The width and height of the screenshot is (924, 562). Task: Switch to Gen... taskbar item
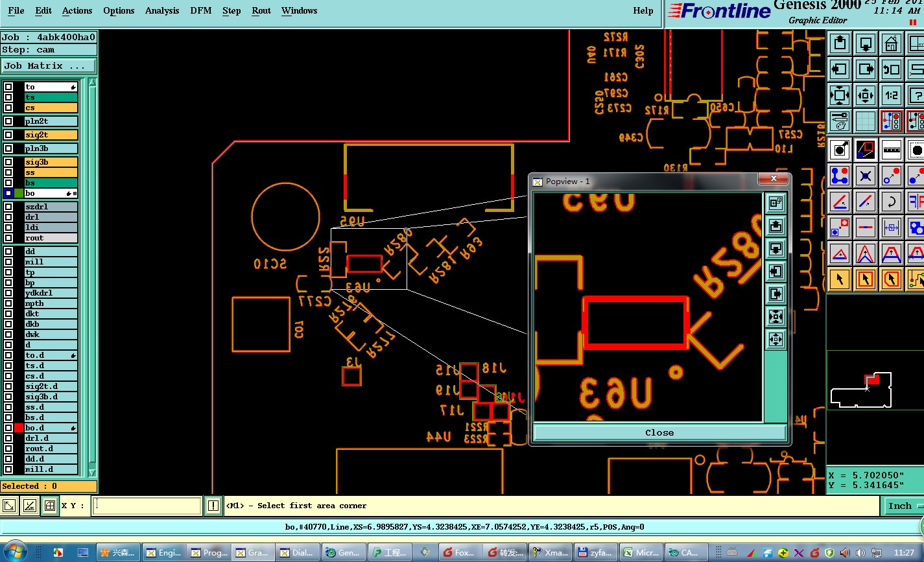click(344, 552)
